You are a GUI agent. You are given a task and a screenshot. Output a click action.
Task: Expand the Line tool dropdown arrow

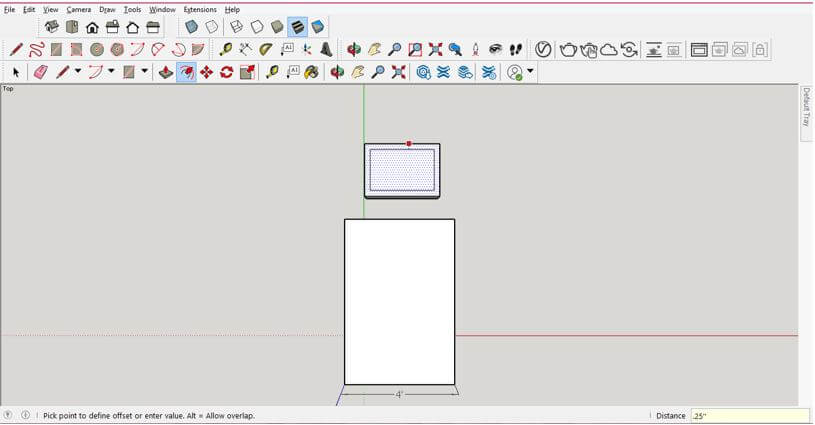[78, 71]
